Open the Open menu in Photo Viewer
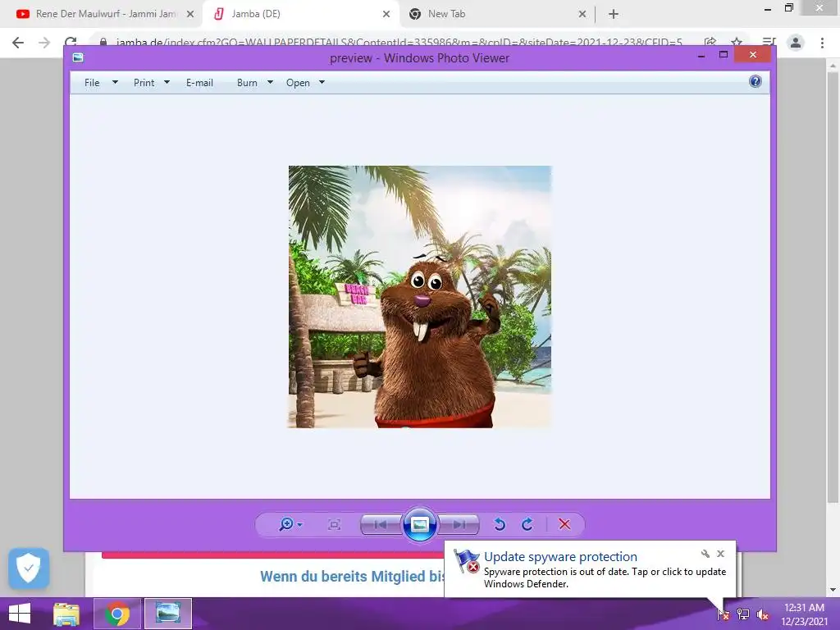The height and width of the screenshot is (630, 840). coord(298,83)
